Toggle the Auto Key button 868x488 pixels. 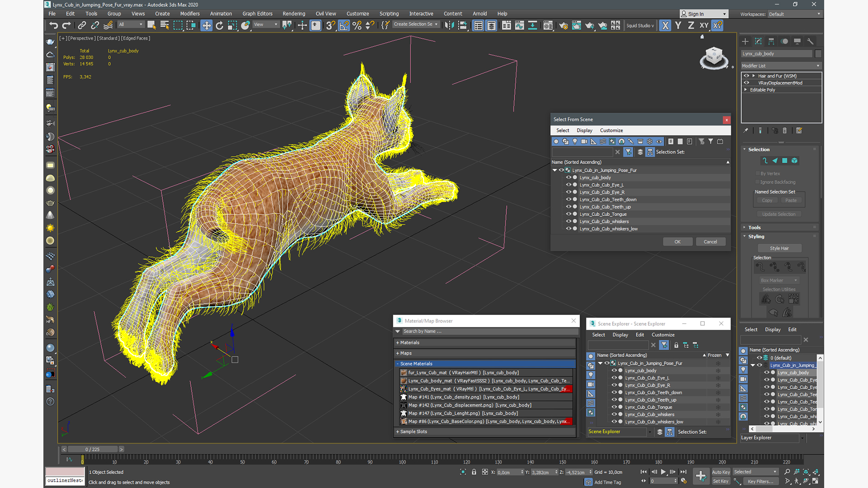click(721, 472)
